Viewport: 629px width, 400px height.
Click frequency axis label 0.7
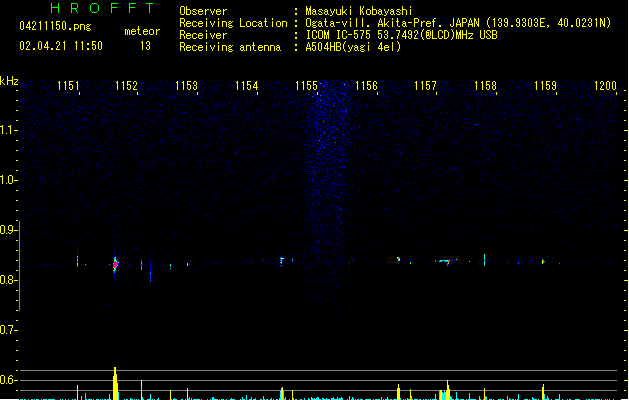point(8,330)
